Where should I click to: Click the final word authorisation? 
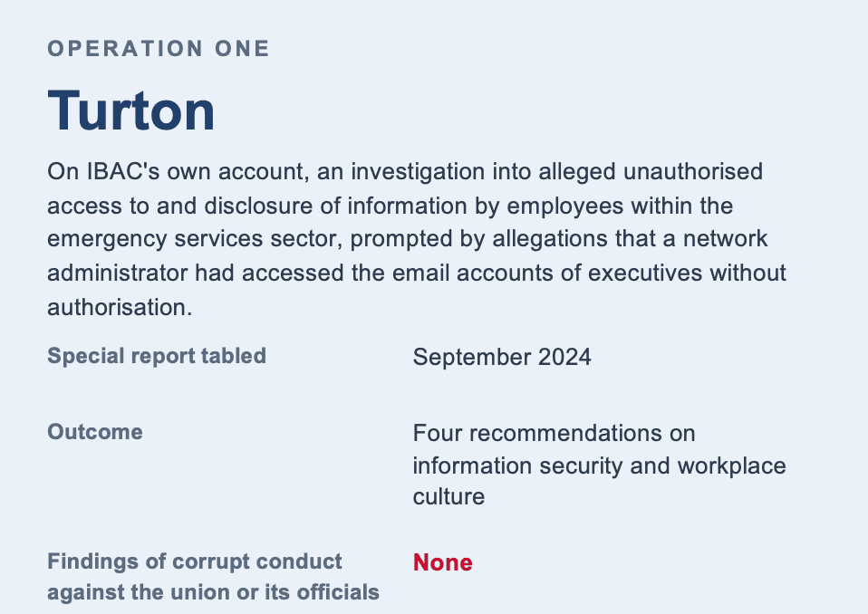[120, 308]
